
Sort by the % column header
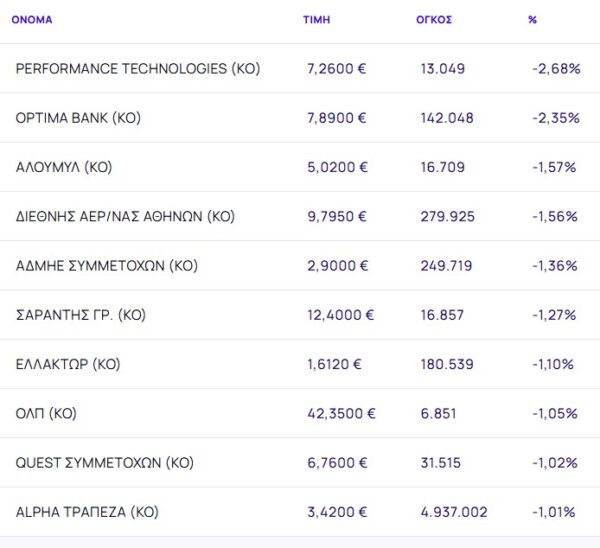pyautogui.click(x=532, y=20)
